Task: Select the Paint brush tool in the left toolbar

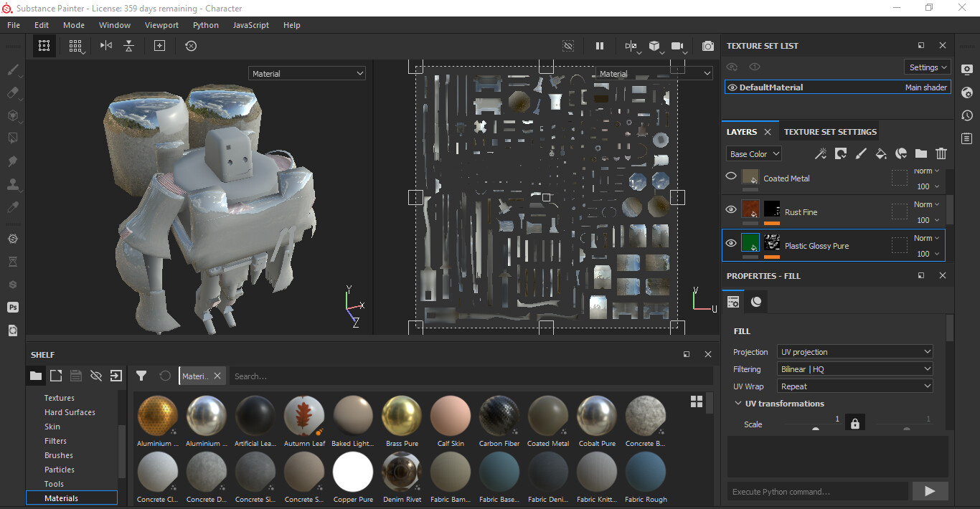Action: [12, 70]
